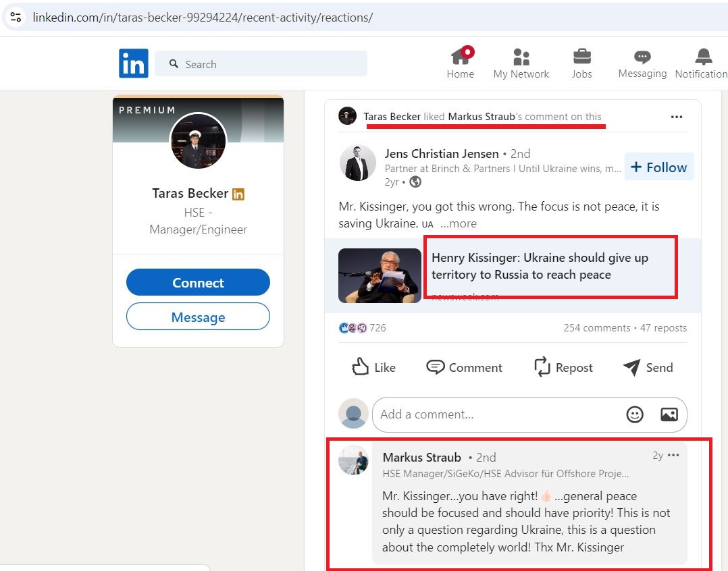Click the "2y" comment timestamp
728x571 pixels.
658,455
